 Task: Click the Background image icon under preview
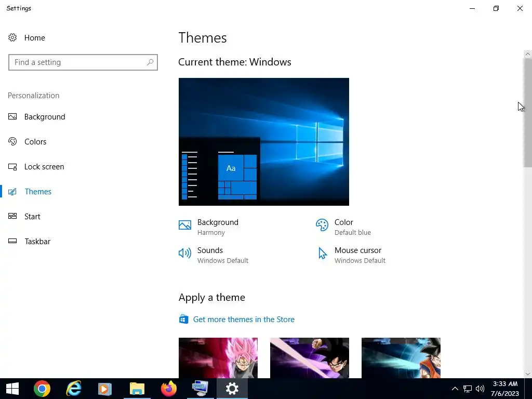point(185,225)
